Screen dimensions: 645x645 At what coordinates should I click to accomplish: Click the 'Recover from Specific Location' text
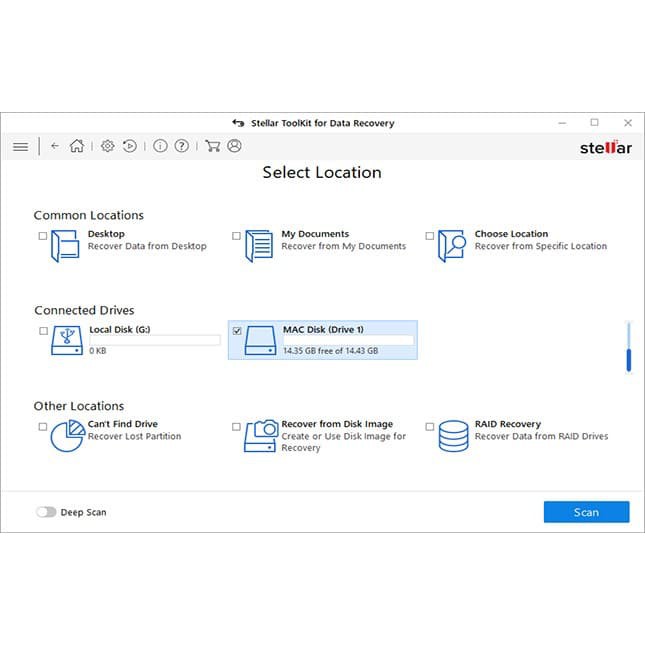(x=541, y=246)
